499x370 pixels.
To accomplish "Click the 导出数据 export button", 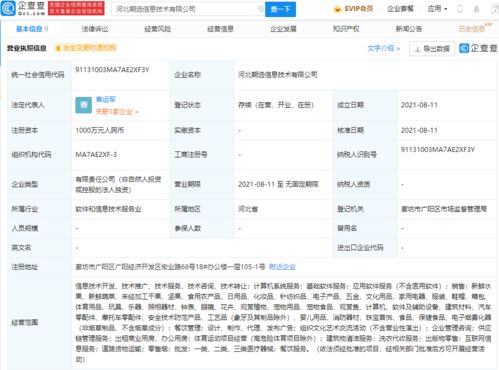I will (432, 49).
